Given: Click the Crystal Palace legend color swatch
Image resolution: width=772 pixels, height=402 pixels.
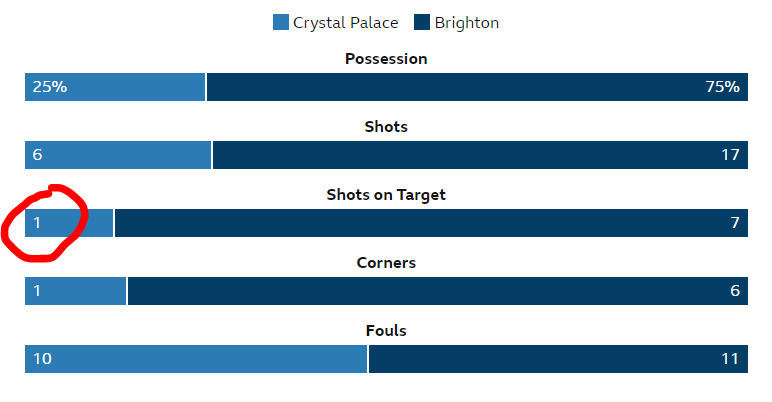Looking at the screenshot, I should pyautogui.click(x=281, y=22).
